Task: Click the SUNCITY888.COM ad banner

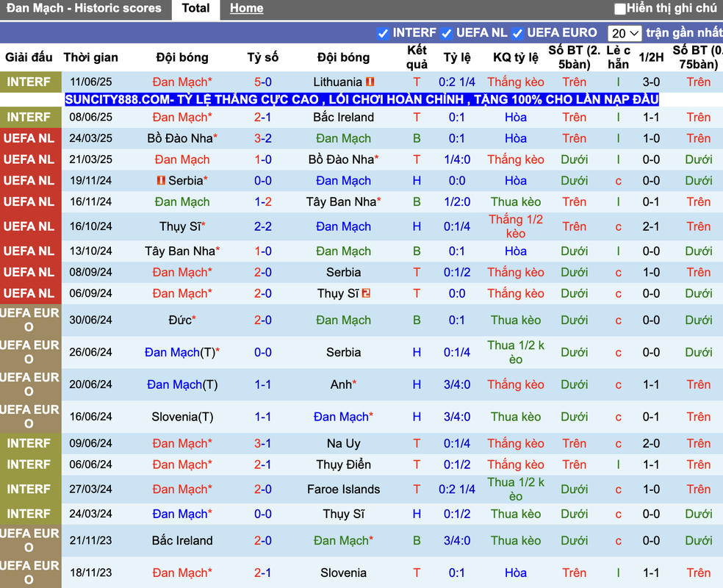Action: click(362, 99)
